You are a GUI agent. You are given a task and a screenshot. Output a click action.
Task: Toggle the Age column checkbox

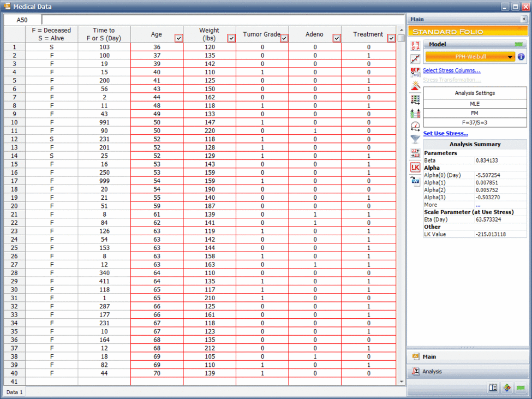(x=179, y=38)
